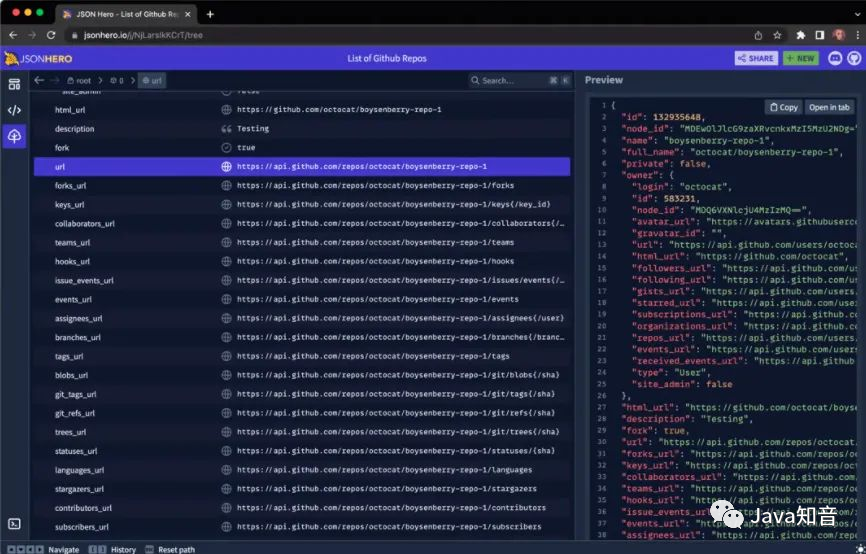
Task: Select the events_url tree row
Action: tap(302, 299)
